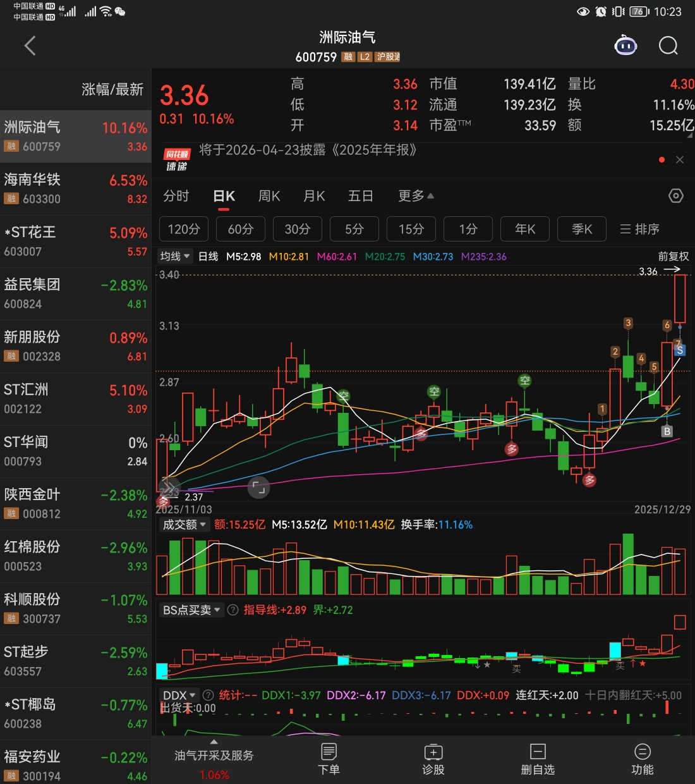The image size is (695, 784).
Task: Select *ST椰岛 in the watchlist
Action: (x=76, y=714)
